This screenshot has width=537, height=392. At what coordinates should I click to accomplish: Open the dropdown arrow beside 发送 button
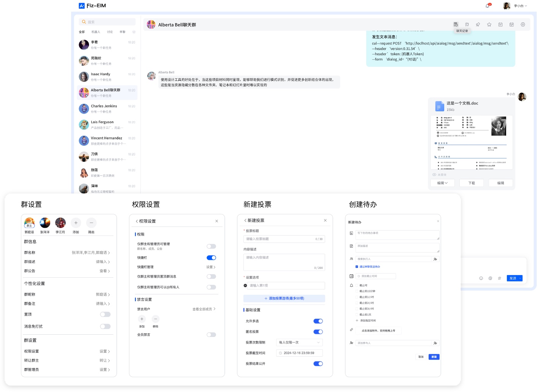[x=520, y=278]
